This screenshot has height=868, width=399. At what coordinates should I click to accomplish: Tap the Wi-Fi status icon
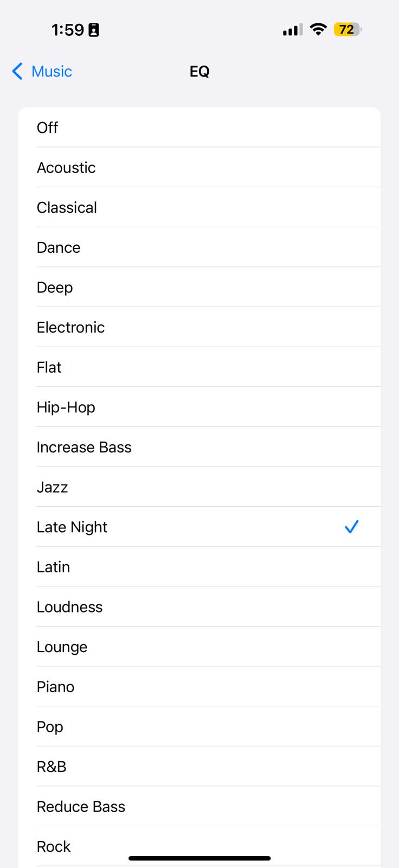318,29
